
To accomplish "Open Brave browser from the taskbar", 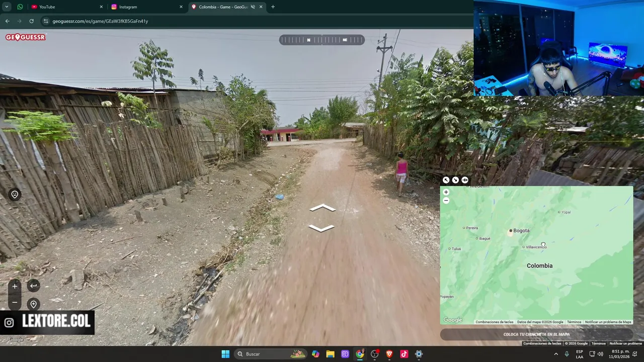I will pos(389,354).
